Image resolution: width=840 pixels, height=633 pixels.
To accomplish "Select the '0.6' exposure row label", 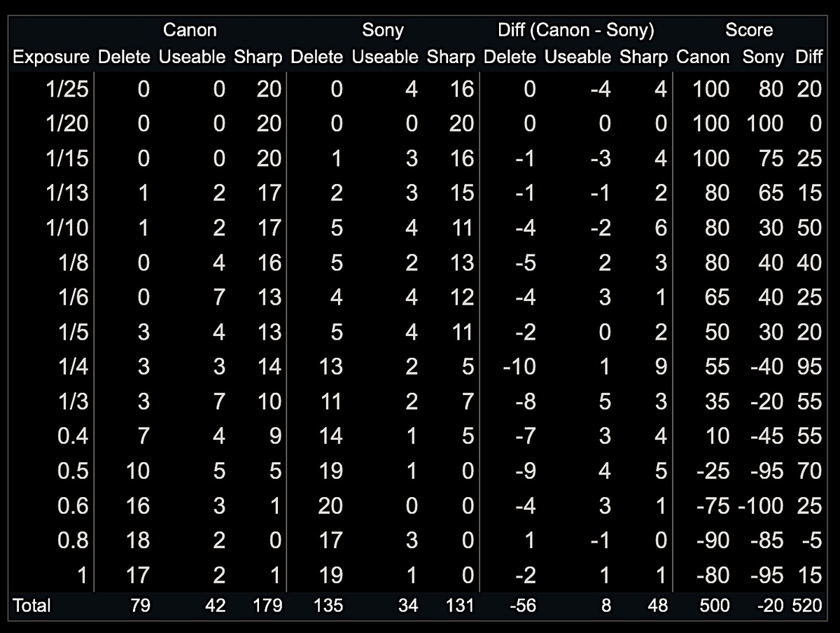I will (x=73, y=506).
